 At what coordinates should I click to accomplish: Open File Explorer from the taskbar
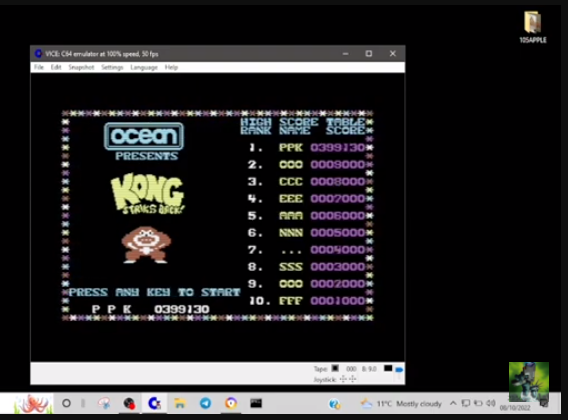coord(180,403)
